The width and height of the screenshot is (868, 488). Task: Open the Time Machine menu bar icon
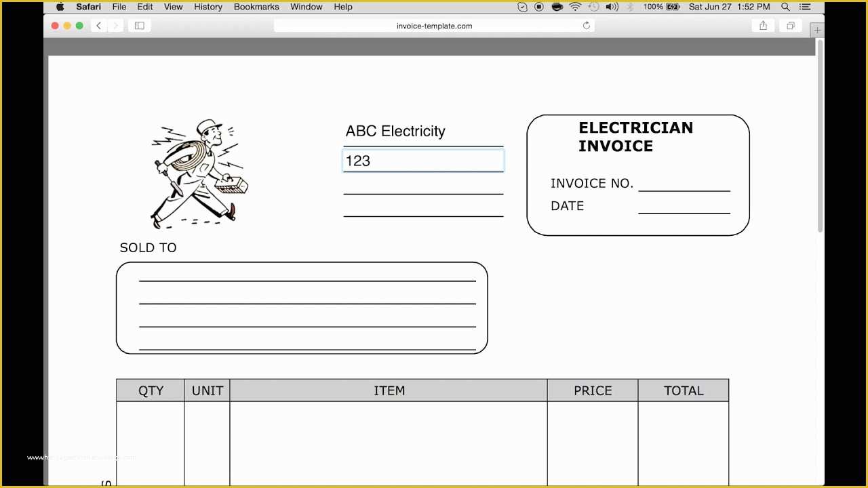pyautogui.click(x=594, y=7)
